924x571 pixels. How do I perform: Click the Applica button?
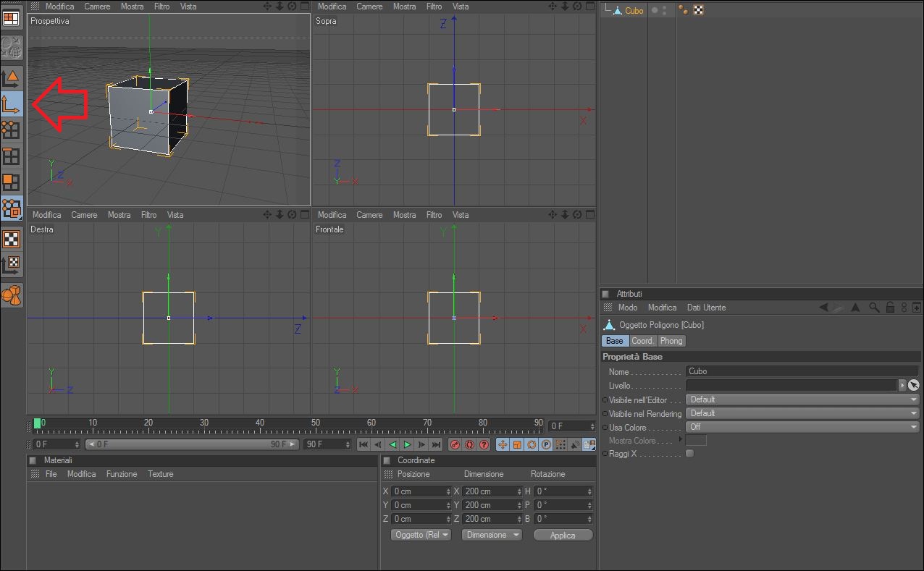(563, 536)
